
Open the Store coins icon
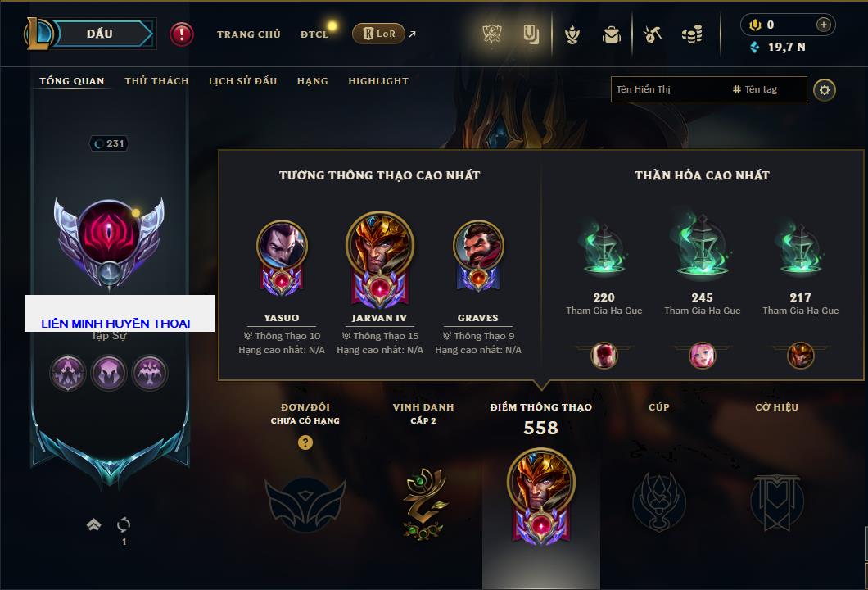[x=692, y=34]
